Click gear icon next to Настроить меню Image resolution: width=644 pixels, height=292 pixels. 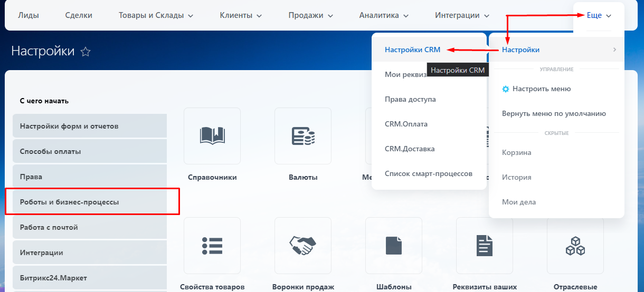tap(506, 89)
